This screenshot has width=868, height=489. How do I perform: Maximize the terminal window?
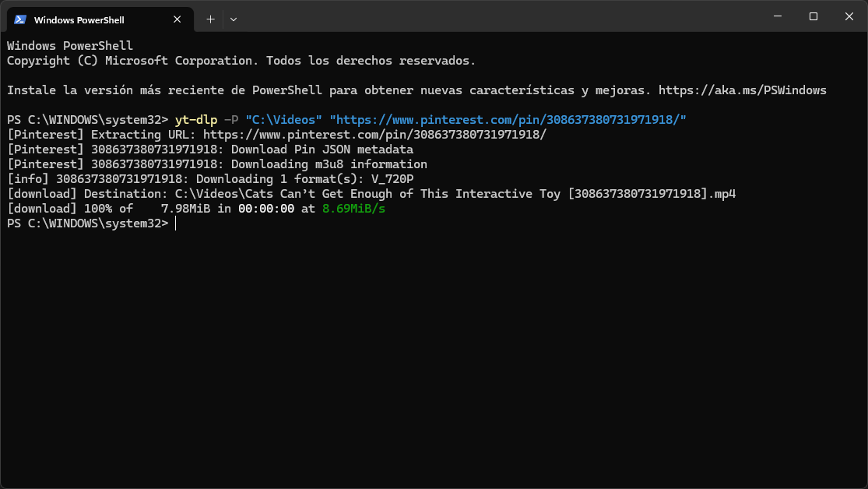tap(814, 16)
